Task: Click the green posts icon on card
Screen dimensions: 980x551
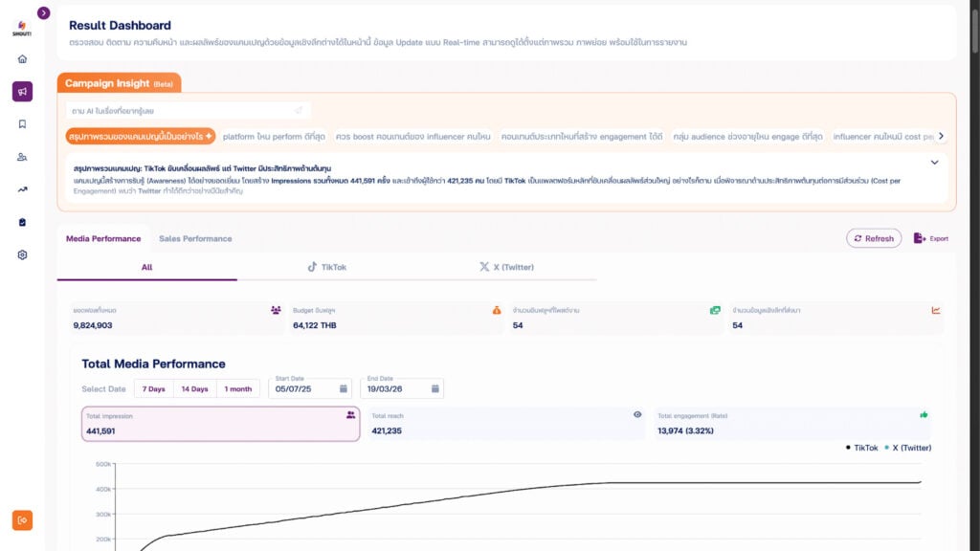Action: pyautogui.click(x=715, y=310)
